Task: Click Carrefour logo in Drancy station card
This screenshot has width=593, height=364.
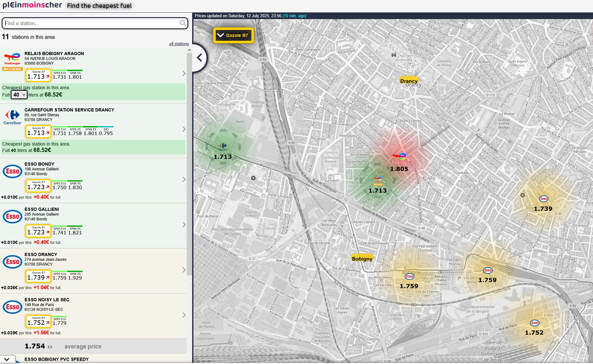Action: (x=12, y=117)
